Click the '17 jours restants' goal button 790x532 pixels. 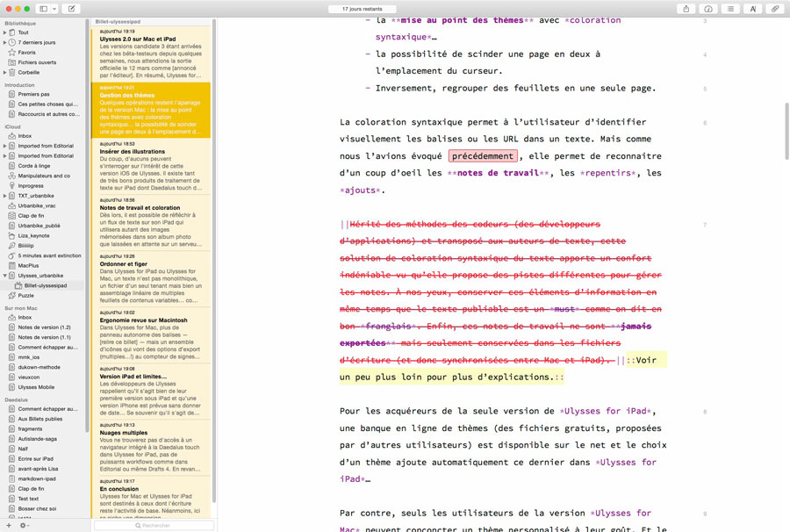coord(363,9)
